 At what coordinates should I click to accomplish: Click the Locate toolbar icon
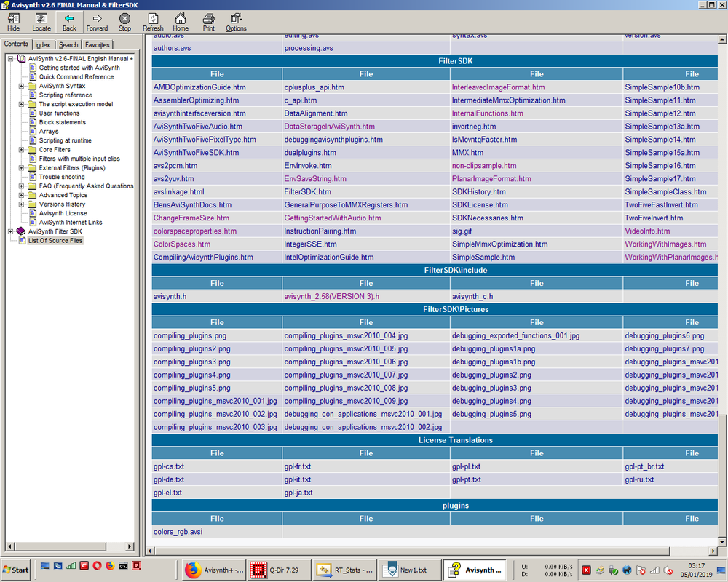41,22
